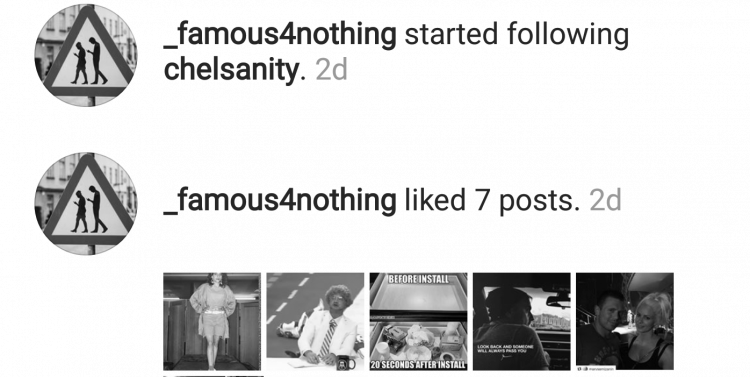
Task: Click the 2d timestamp after liked 7 posts
Action: 606,200
